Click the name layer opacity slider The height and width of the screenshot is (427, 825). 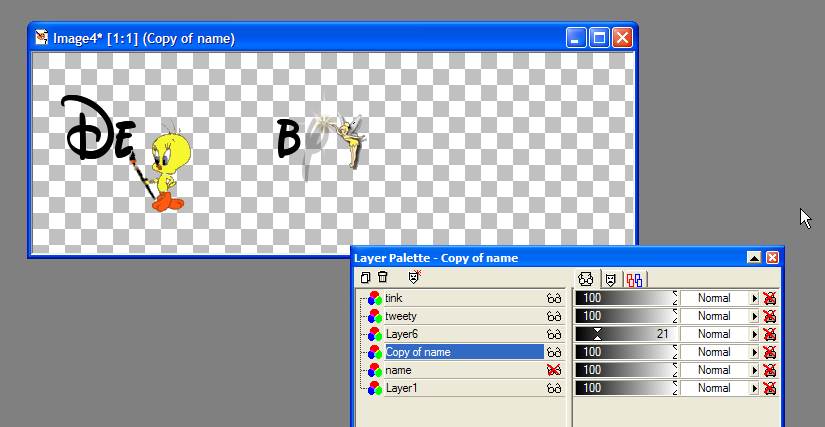[627, 370]
